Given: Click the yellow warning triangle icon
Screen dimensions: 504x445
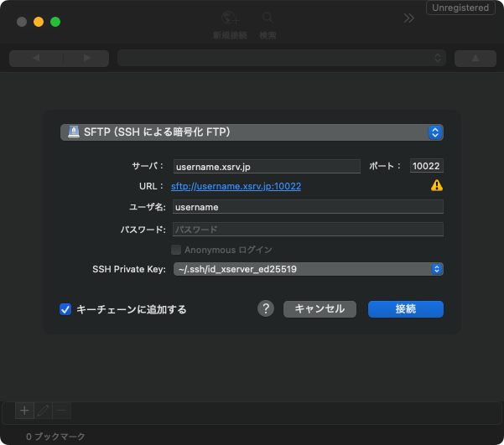Looking at the screenshot, I should point(436,185).
